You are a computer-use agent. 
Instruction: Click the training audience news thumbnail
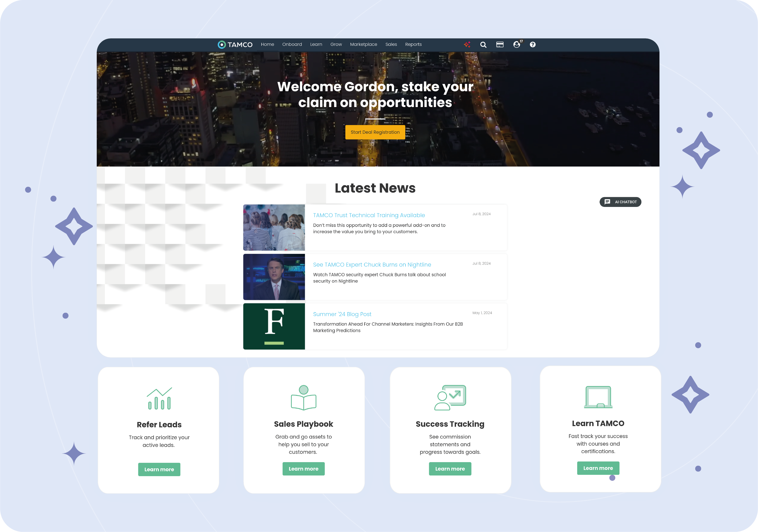point(274,228)
